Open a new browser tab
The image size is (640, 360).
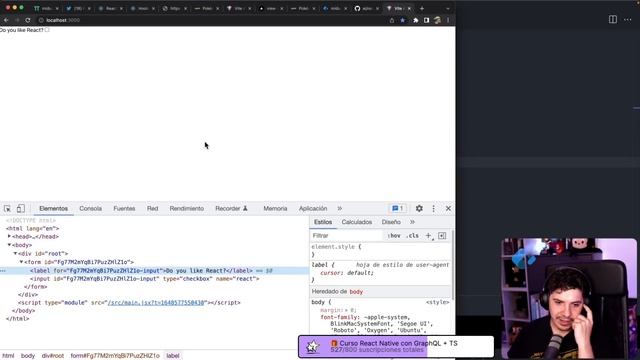tap(422, 8)
